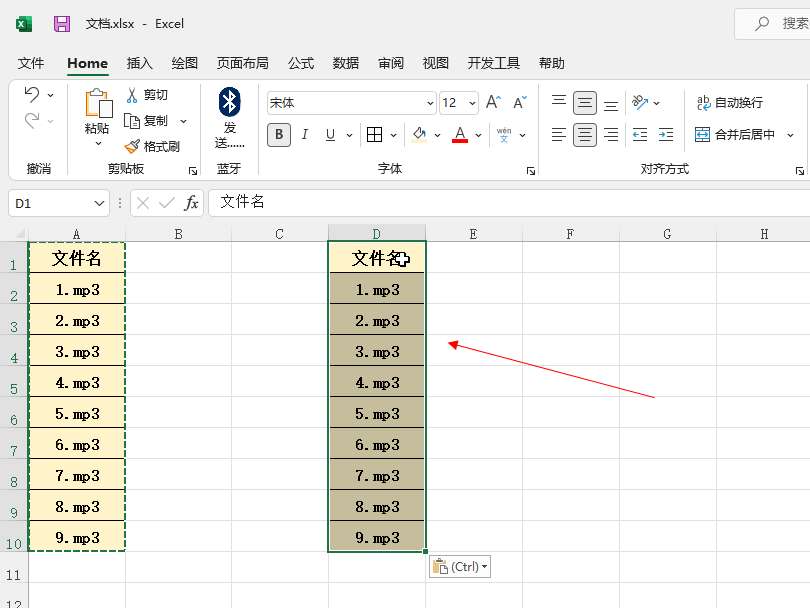The image size is (810, 608).
Task: Align text left
Action: [x=558, y=135]
